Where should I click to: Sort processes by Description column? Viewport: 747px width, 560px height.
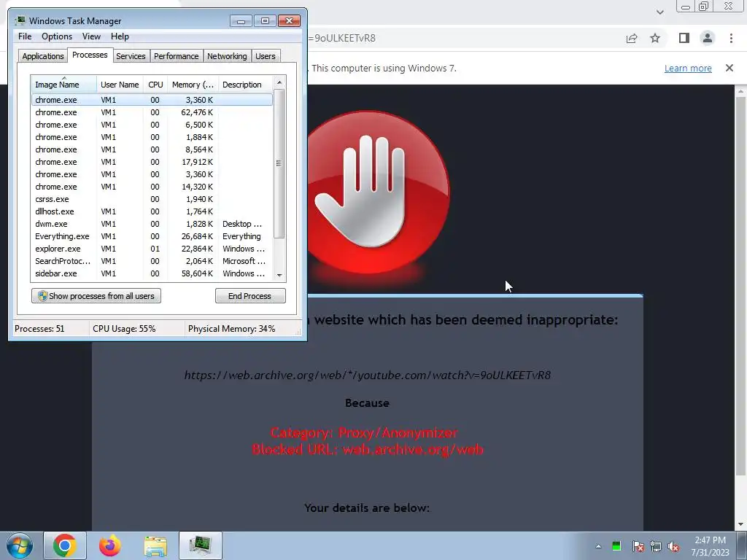tap(245, 85)
